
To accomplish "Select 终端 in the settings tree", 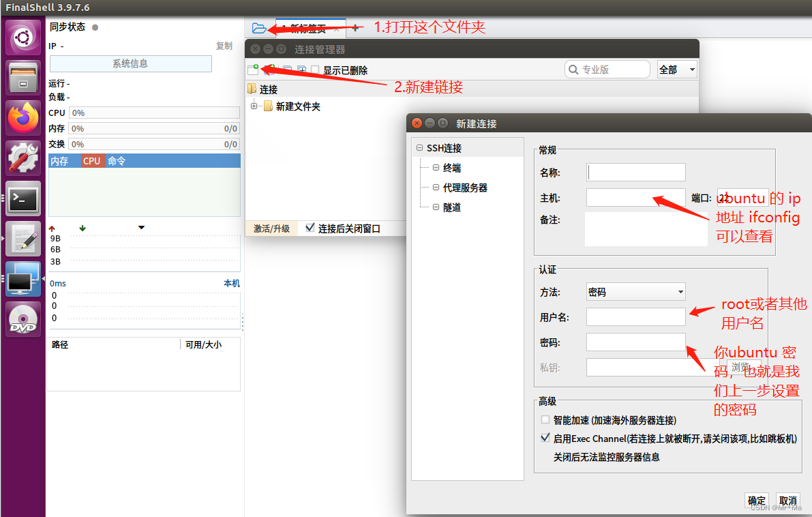I will click(x=451, y=168).
